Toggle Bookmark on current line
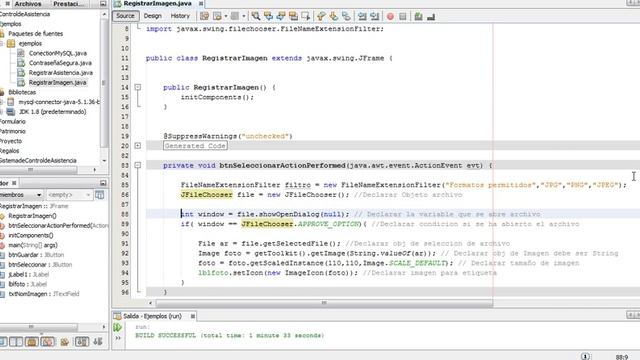Image resolution: width=640 pixels, height=360 pixels. (346, 16)
